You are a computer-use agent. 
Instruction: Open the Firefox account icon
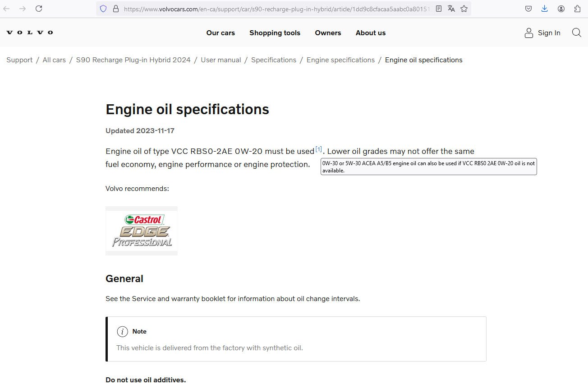561,9
